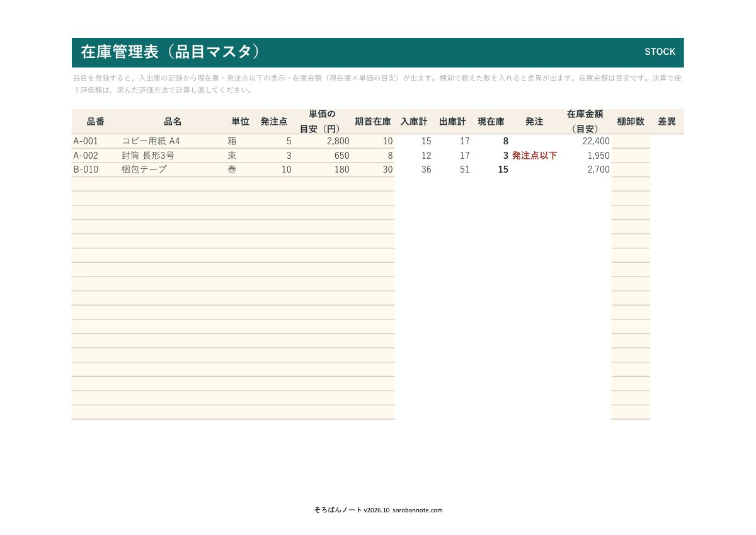Viewport: 756px width, 535px height.
Task: Click the title 在庫管理表（品目マスタ）
Action: click(170, 52)
